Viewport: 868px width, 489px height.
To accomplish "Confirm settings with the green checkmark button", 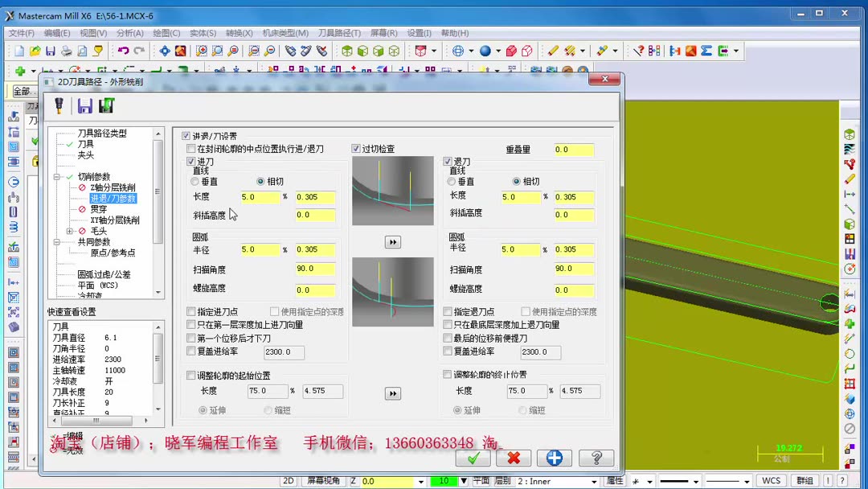I will pos(473,458).
